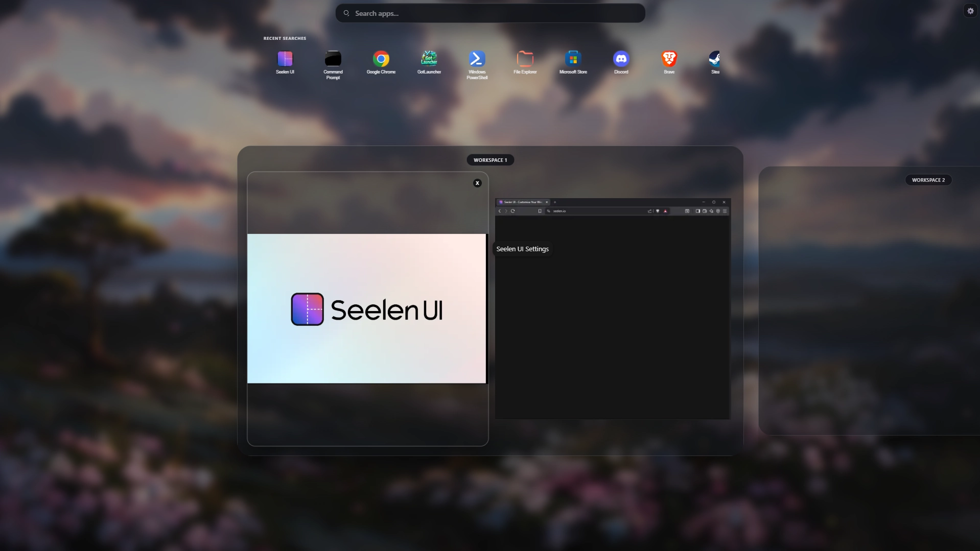Launch GotLauncher from recent searches

point(429,62)
